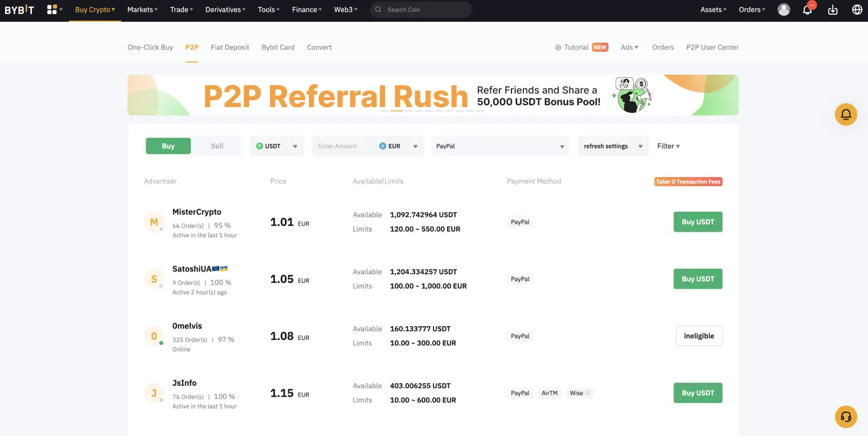Click the Tutorial play icon
Viewport: 868px width, 436px height.
pyautogui.click(x=558, y=47)
